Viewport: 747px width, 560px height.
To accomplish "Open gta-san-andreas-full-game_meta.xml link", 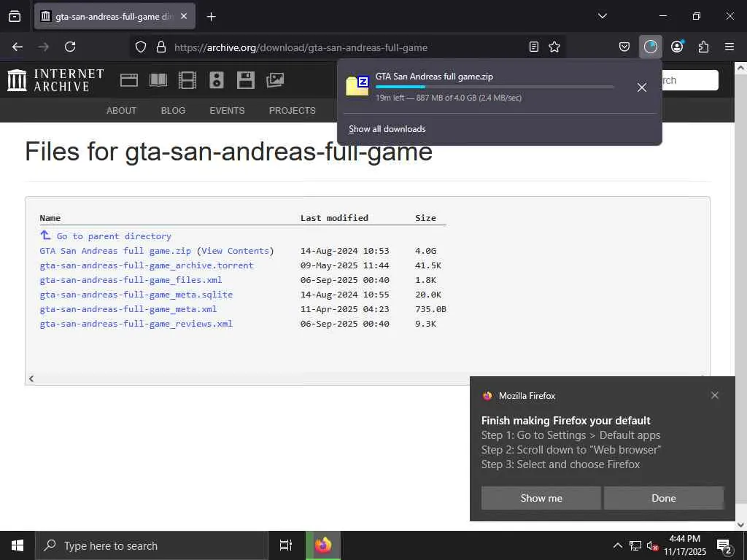I will pos(128,309).
